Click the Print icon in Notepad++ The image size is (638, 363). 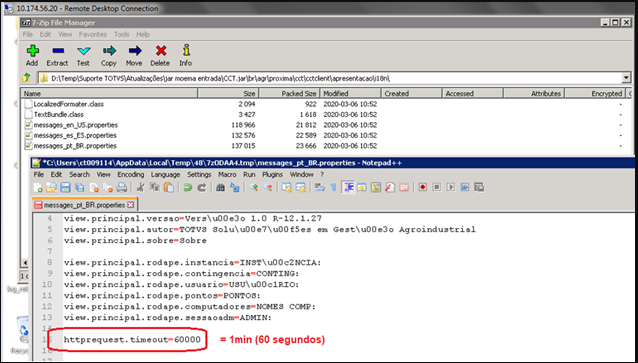tap(122, 187)
